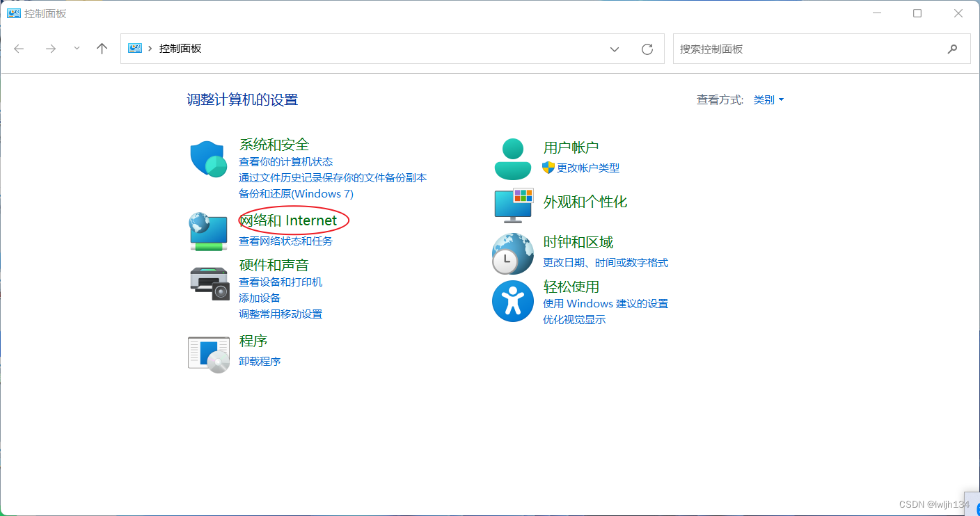Click the Control Panel title bar icon
This screenshot has height=516, width=980.
pyautogui.click(x=13, y=13)
